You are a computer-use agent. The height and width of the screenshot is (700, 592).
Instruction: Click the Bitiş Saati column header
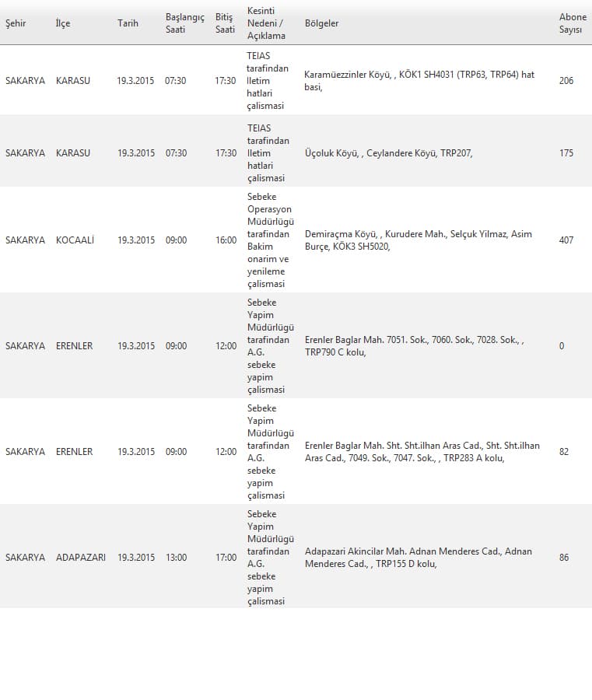tap(225, 23)
